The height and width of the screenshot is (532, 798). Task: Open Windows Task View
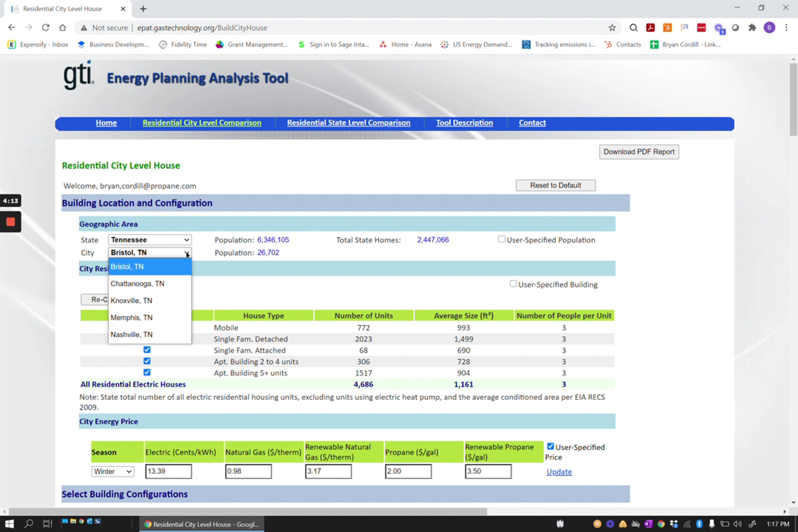point(47,524)
